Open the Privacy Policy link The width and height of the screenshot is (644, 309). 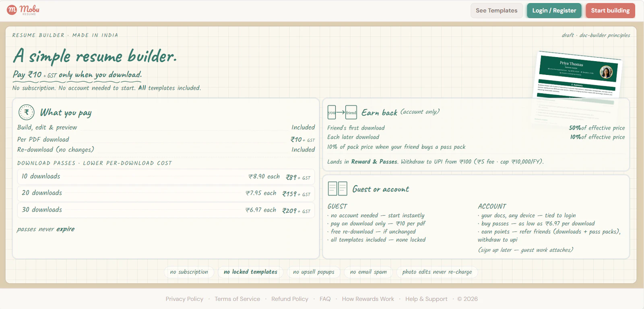tap(184, 299)
